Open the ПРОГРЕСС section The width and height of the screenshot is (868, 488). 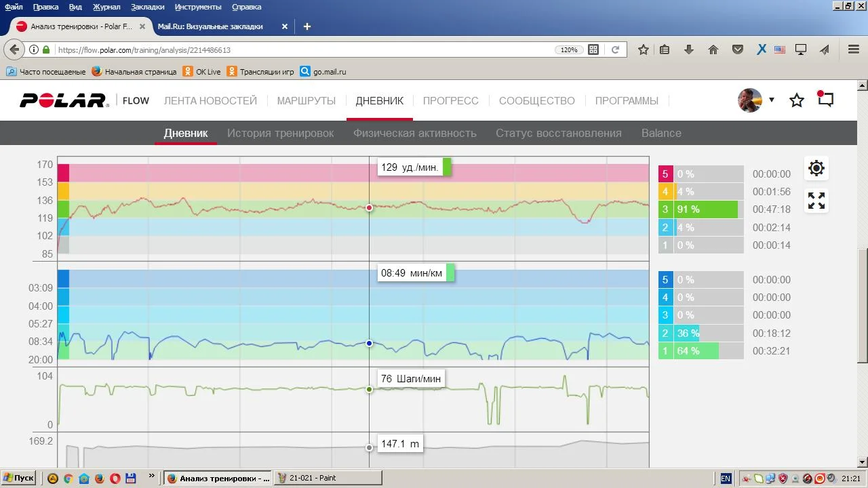(451, 100)
